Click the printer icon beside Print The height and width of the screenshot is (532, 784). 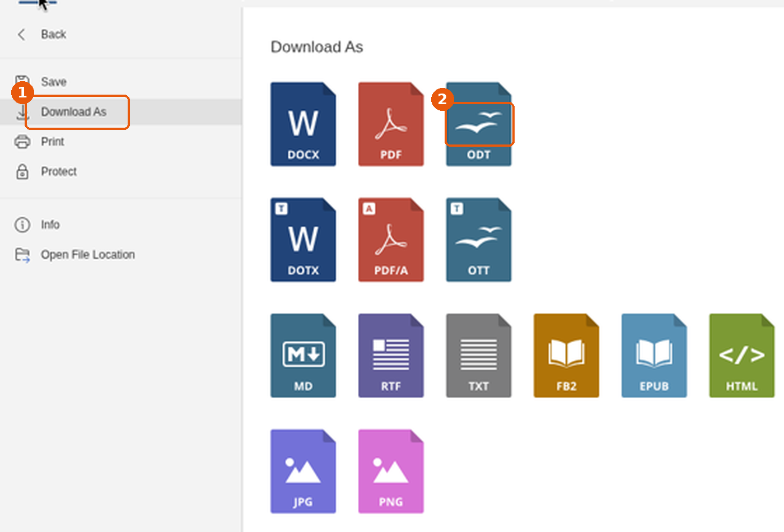click(x=22, y=142)
